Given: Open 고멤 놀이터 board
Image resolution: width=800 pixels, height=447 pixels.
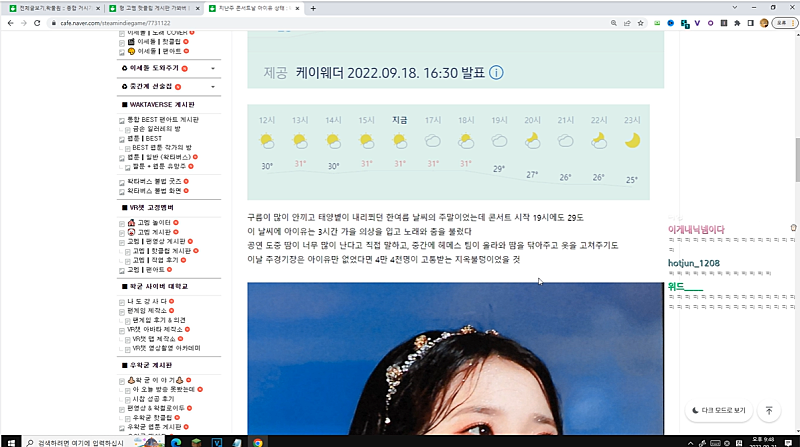Looking at the screenshot, I should (x=154, y=222).
